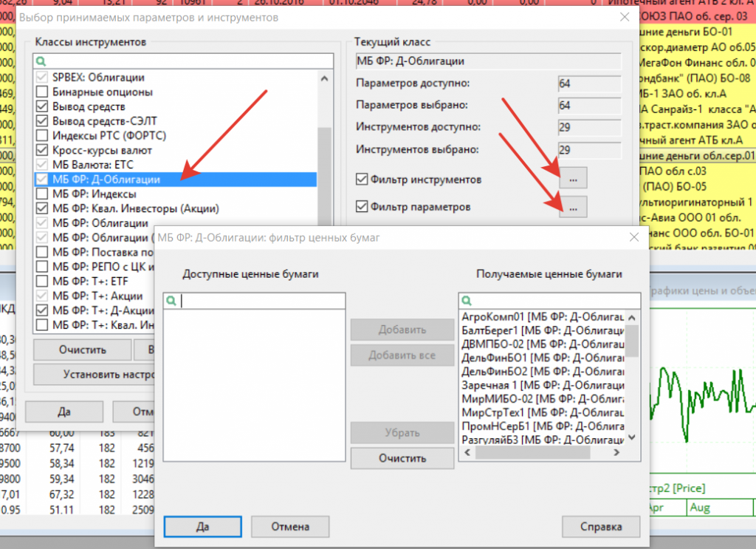Open instrument filter ellipsis button
The height and width of the screenshot is (549, 756).
coord(573,179)
